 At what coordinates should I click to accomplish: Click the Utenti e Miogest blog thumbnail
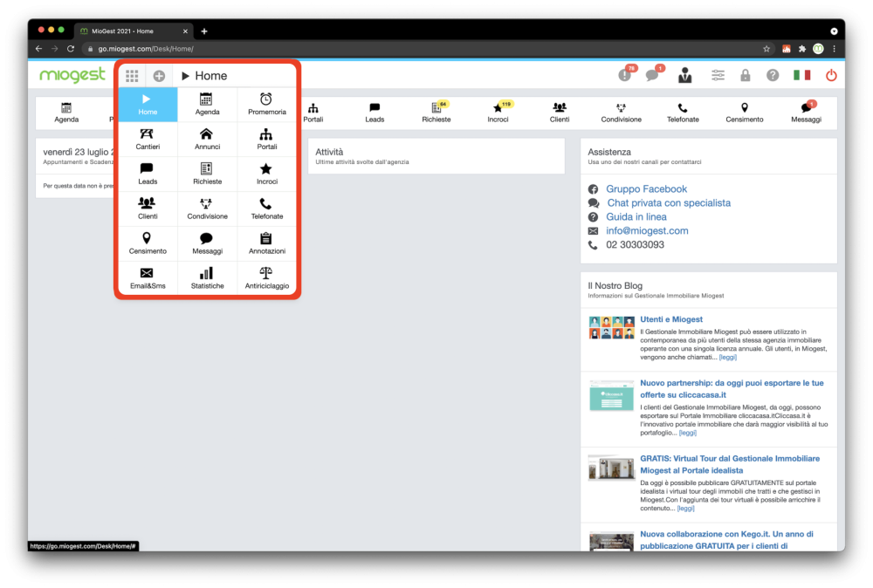point(611,328)
